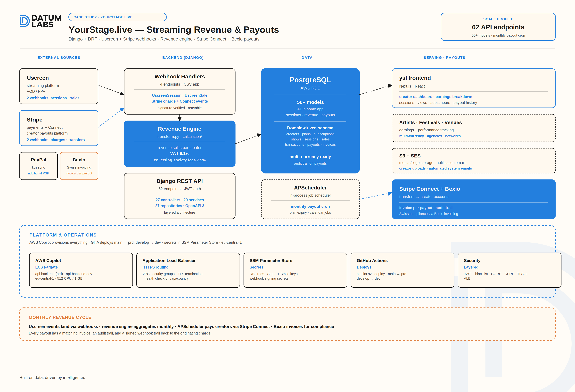Click the 'ECS Fargate' label

tap(47, 267)
